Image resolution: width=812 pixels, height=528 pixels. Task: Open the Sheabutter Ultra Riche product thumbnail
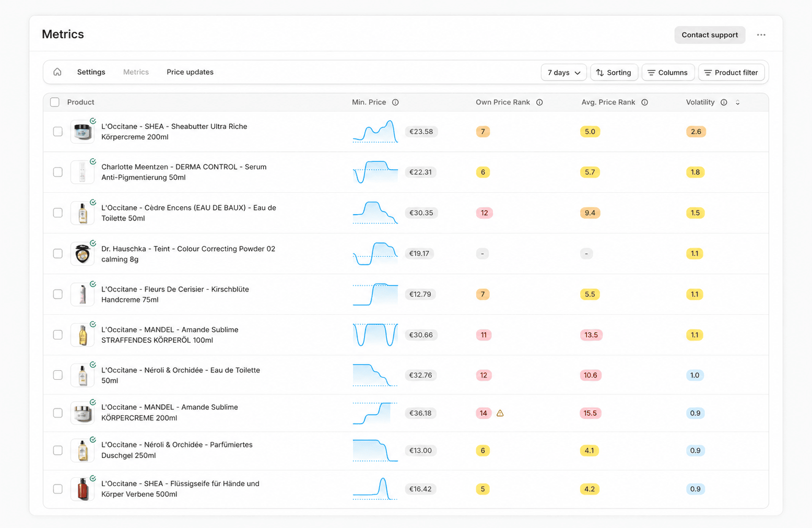coord(83,132)
